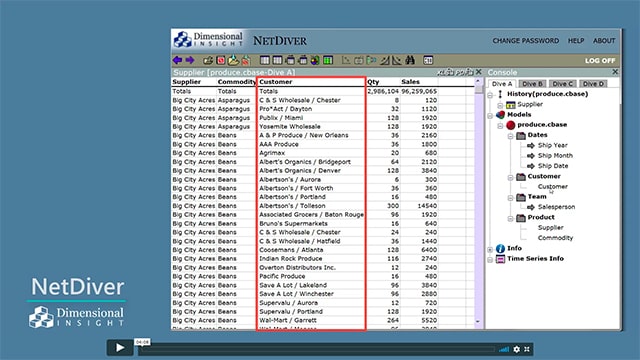Switch to the Dive B tab
This screenshot has height=360, width=640.
(x=533, y=84)
